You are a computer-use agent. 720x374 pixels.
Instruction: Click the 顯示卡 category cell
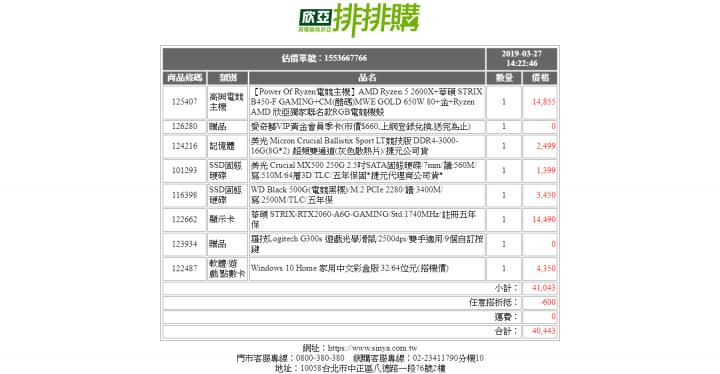[228, 220]
